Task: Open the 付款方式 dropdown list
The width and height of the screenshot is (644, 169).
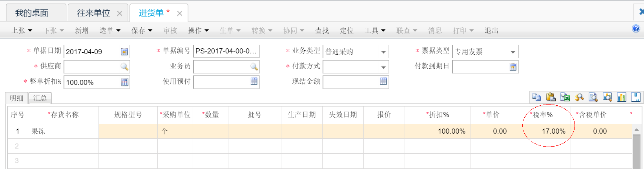Action: coord(383,67)
